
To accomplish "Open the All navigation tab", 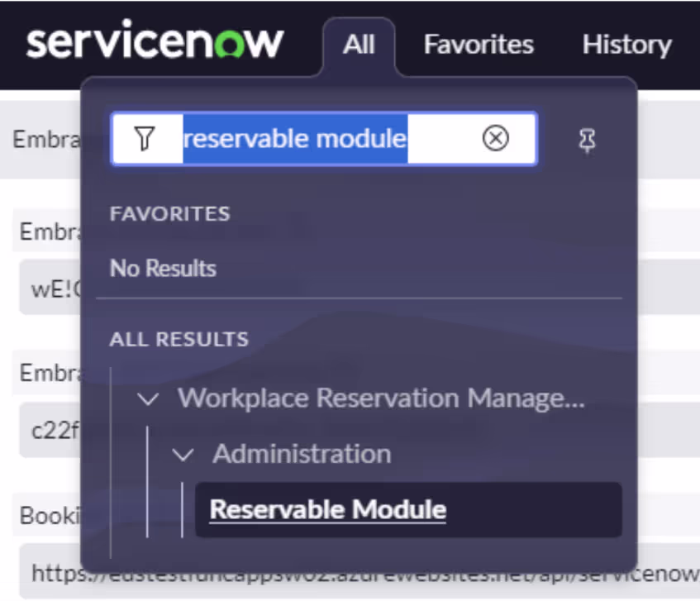I will pyautogui.click(x=359, y=45).
